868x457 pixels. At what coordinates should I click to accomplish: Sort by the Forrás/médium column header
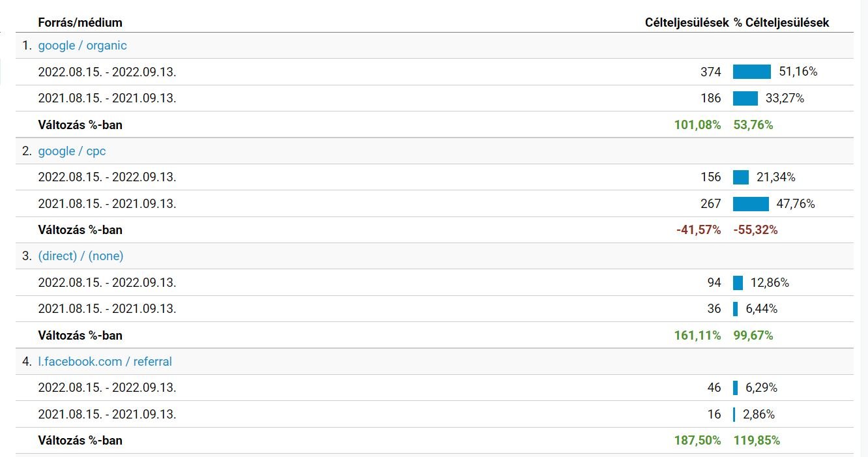(80, 22)
